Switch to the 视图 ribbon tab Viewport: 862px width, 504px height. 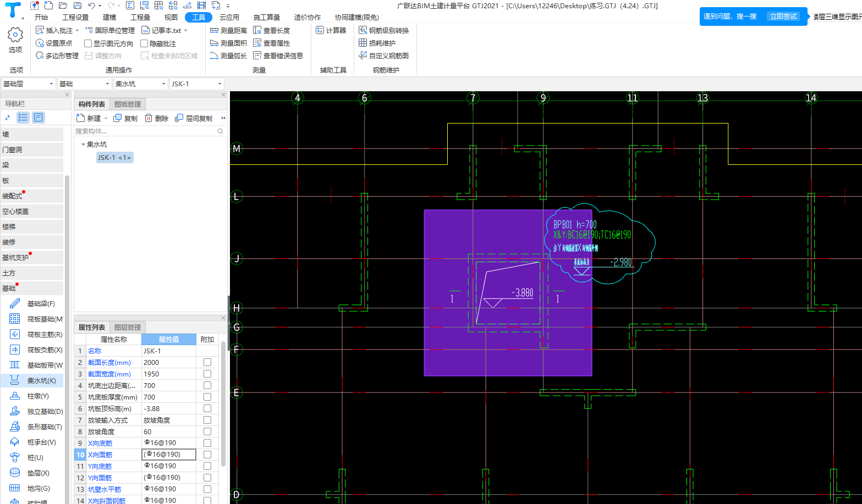coord(171,17)
